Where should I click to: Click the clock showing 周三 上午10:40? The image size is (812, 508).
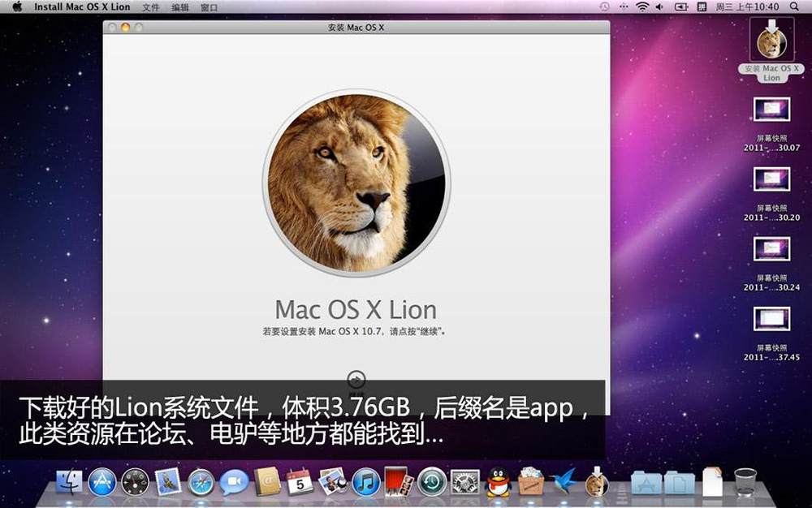point(747,6)
